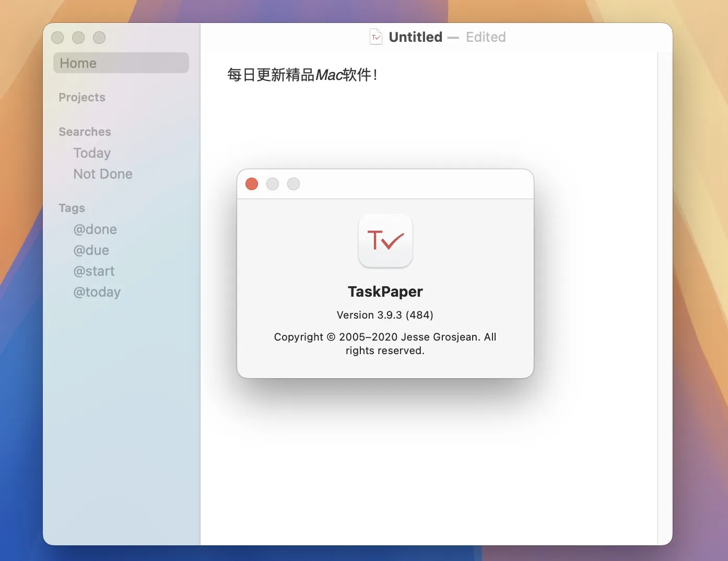Click the Projects sidebar heading

82,97
